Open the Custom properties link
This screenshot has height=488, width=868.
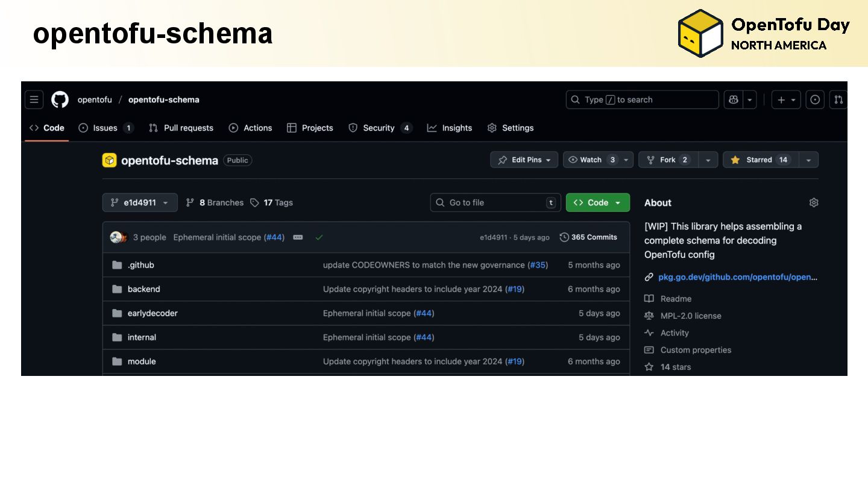click(696, 350)
